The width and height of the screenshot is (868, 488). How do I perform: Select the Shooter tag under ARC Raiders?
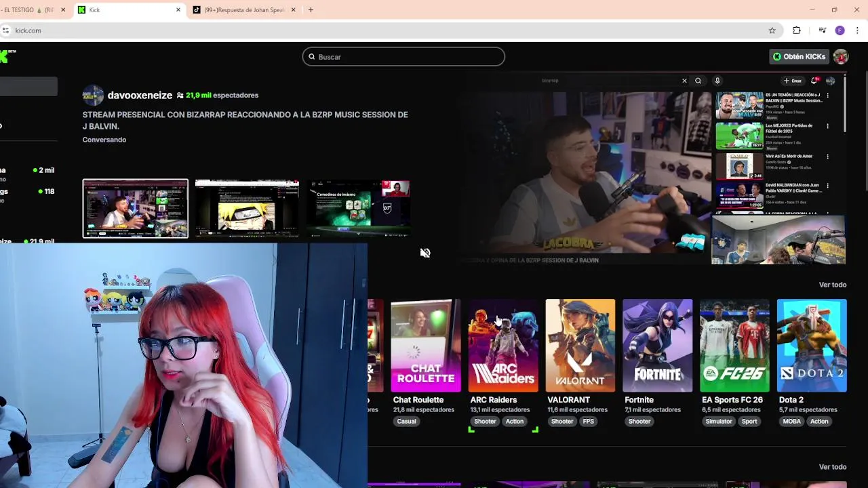click(x=486, y=422)
